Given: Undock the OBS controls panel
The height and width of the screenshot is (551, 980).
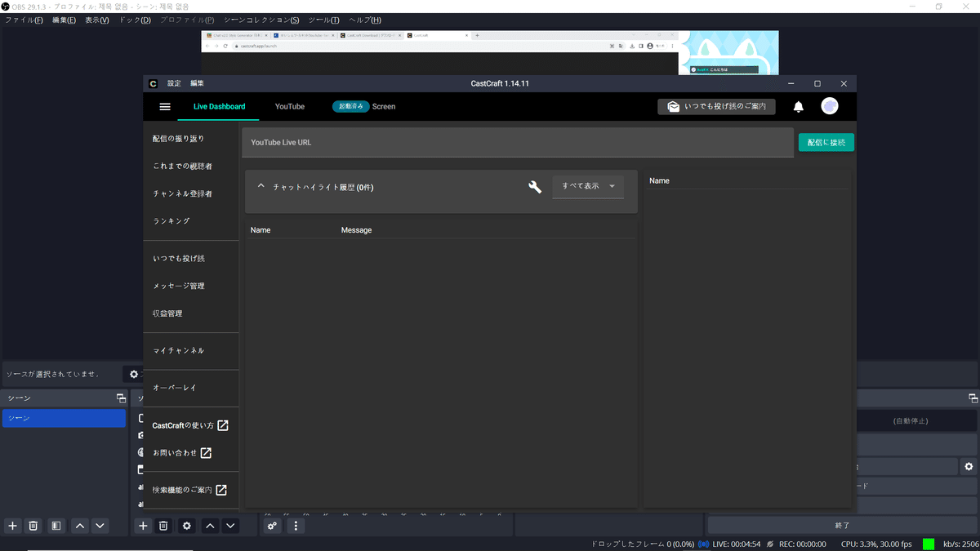Looking at the screenshot, I should click(973, 398).
